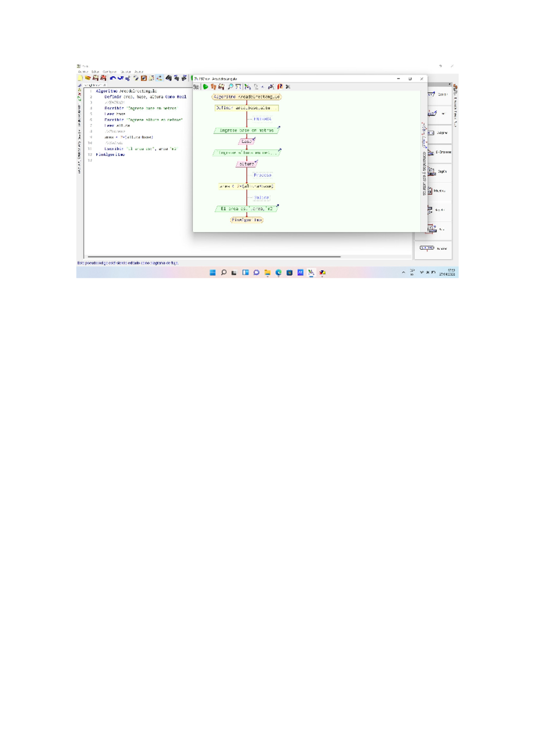Click the Undo arrow in main toolbar
Viewport: 535px width, 756px height.
click(x=113, y=78)
